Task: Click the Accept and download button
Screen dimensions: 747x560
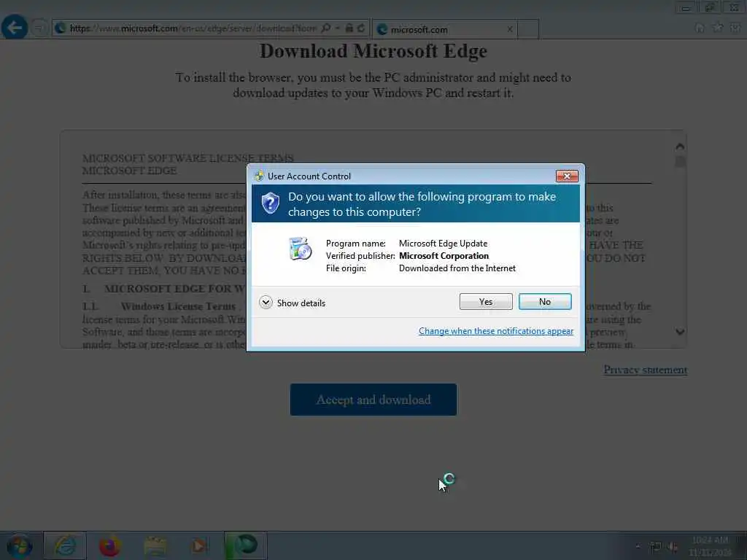Action: coord(373,400)
